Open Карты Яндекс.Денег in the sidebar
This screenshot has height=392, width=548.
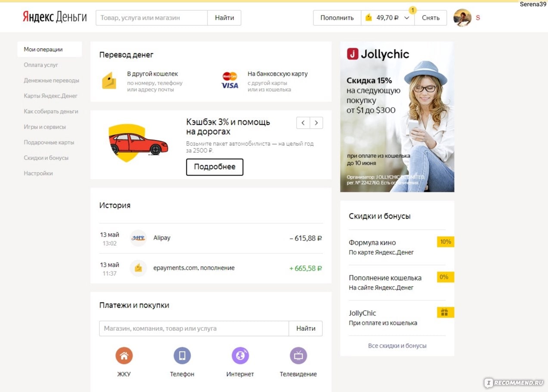pos(51,96)
